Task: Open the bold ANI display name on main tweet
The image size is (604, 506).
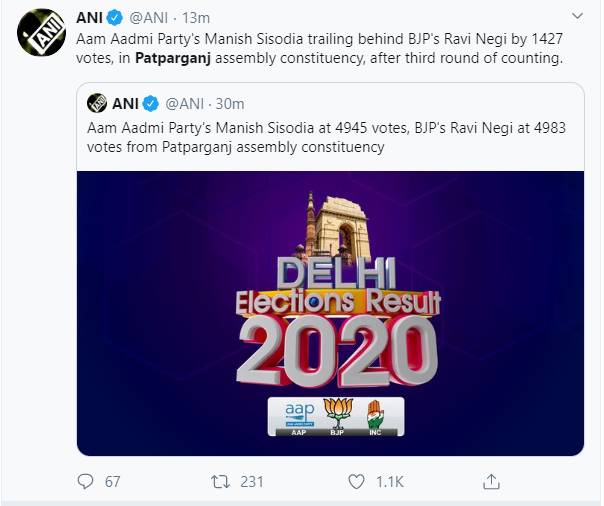Action: [92, 17]
